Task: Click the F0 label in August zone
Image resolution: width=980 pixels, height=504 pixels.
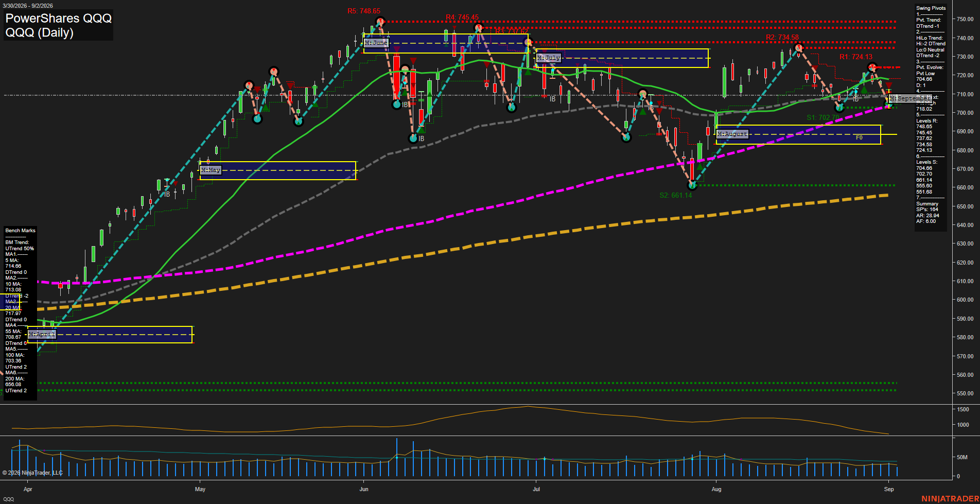Action: (859, 138)
